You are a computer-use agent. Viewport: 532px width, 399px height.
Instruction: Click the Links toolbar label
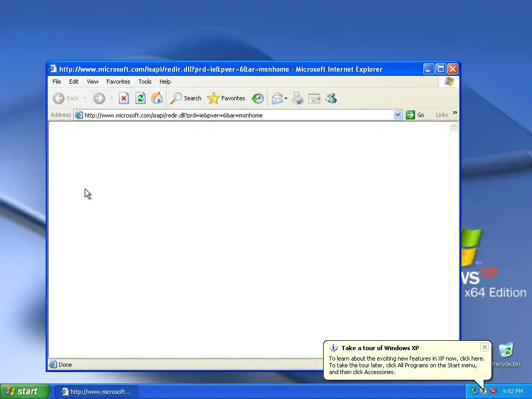tap(442, 115)
